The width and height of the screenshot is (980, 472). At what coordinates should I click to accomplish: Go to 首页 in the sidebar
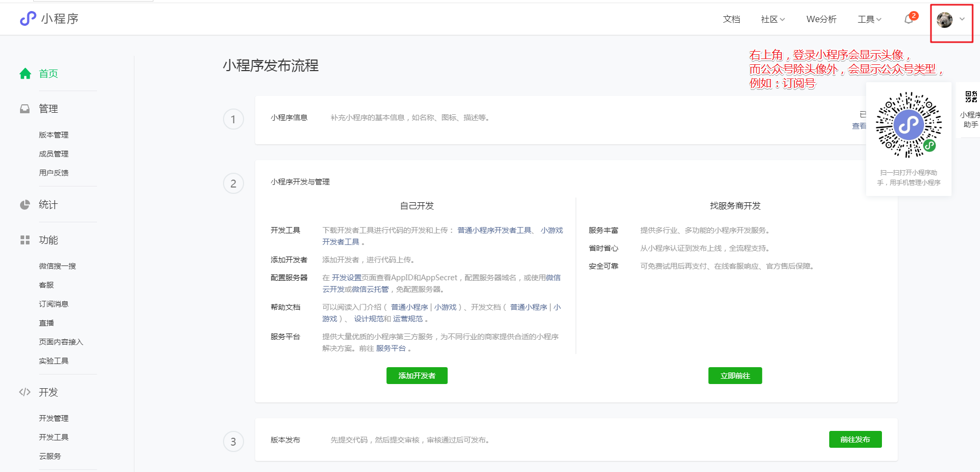click(48, 74)
